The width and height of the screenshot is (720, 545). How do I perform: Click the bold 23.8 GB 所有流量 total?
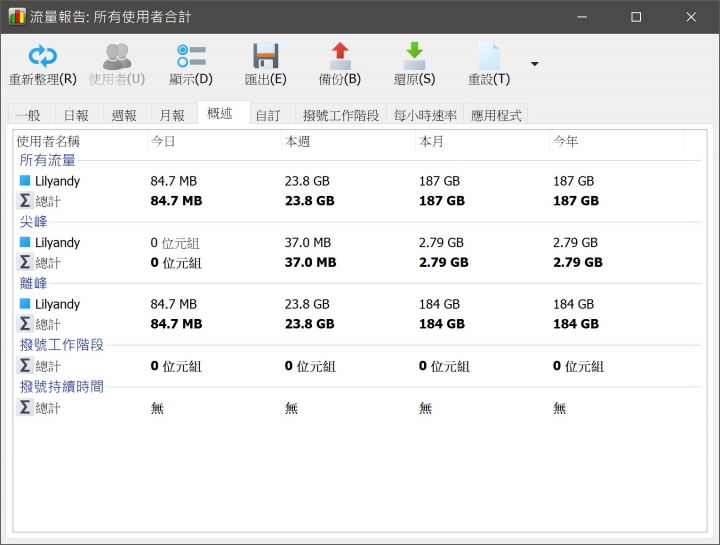coord(309,201)
